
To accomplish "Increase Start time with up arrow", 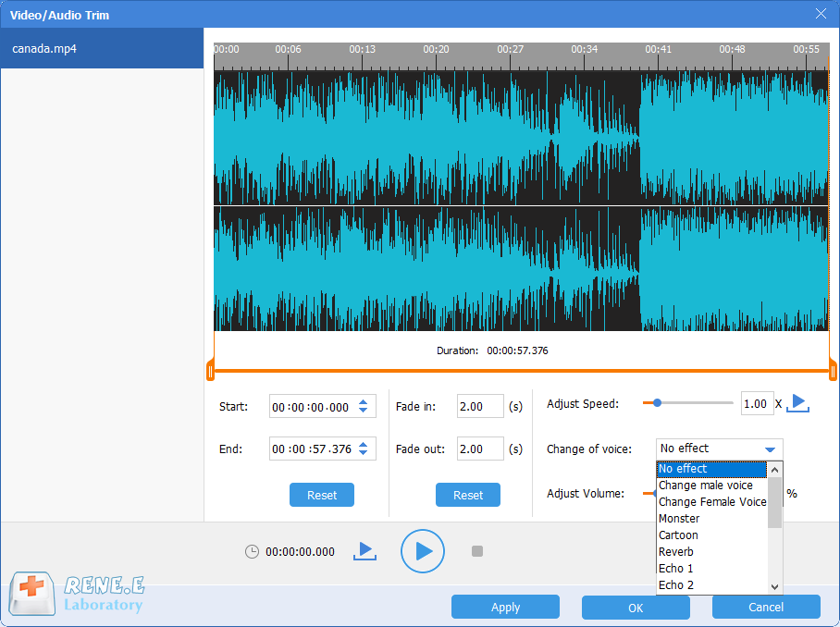I will (364, 401).
